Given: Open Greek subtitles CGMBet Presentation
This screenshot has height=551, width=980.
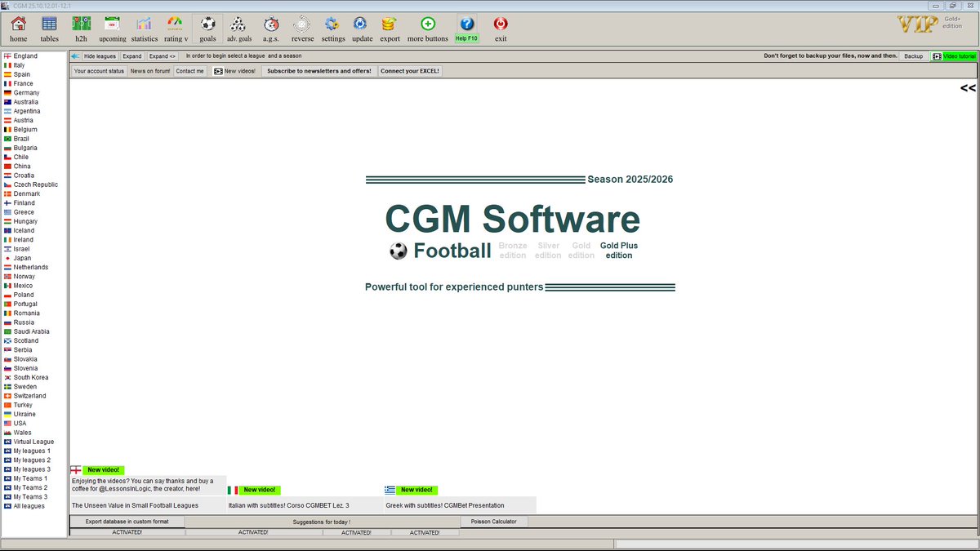Looking at the screenshot, I should click(x=461, y=505).
